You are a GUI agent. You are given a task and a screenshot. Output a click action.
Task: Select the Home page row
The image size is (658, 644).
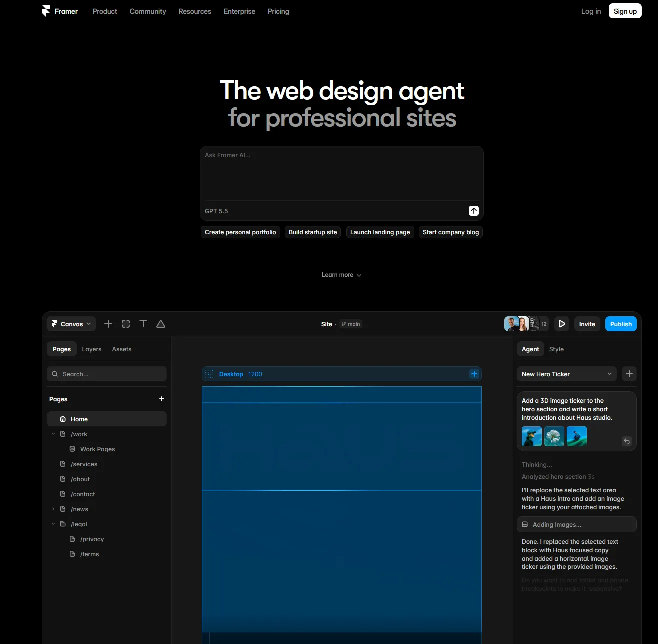(107, 419)
